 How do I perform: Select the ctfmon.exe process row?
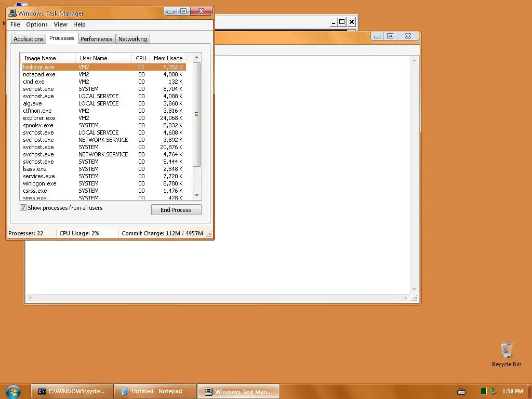[x=104, y=111]
